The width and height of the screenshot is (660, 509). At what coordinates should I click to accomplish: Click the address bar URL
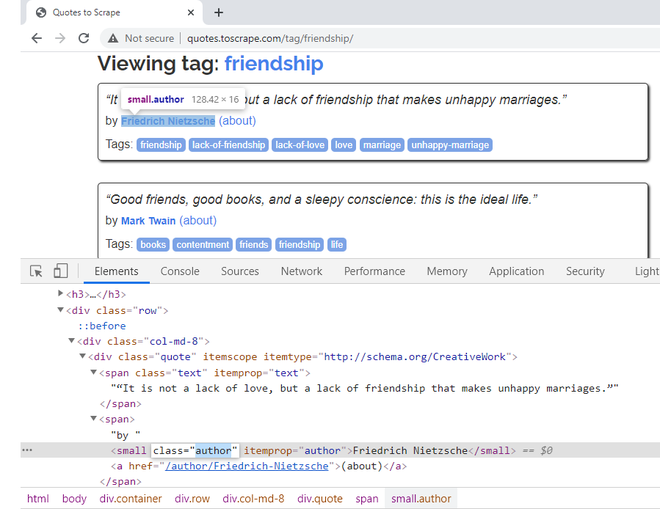coord(270,38)
